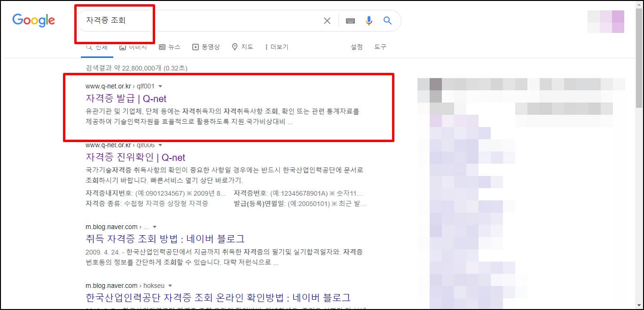The height and width of the screenshot is (310, 644).
Task: Click the www.q-net.or.kr › qlf001 URL
Action: 120,86
